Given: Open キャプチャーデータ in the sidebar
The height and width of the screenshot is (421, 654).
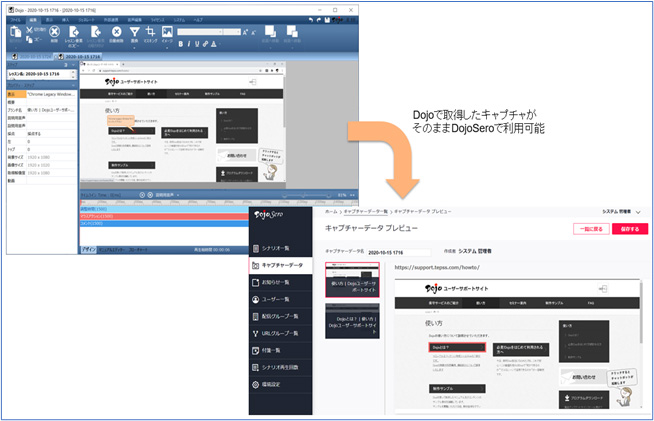Looking at the screenshot, I should [281, 265].
